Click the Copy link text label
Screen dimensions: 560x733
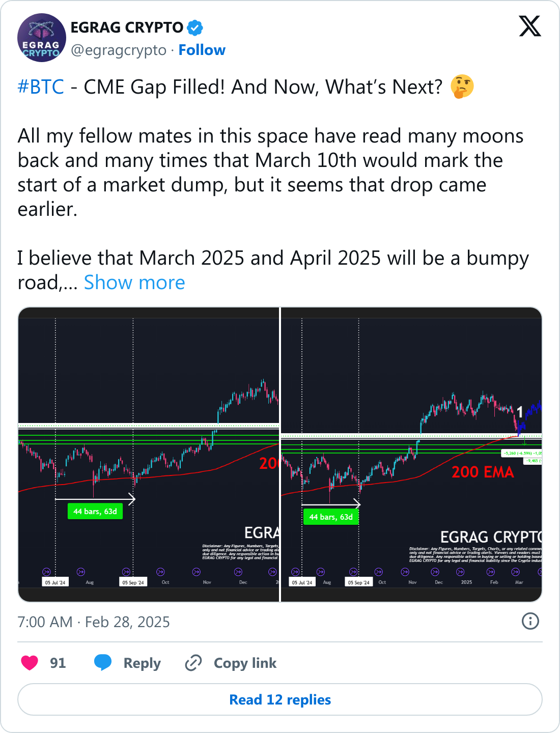point(245,663)
